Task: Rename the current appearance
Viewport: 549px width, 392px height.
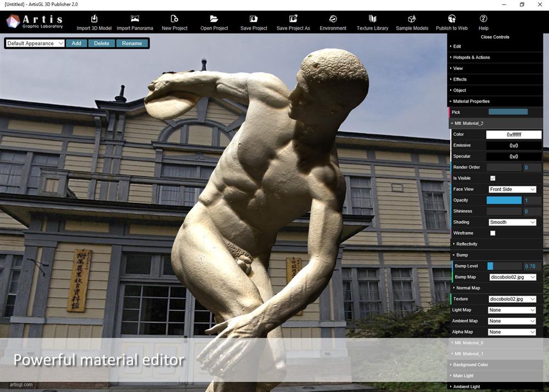Action: [132, 43]
